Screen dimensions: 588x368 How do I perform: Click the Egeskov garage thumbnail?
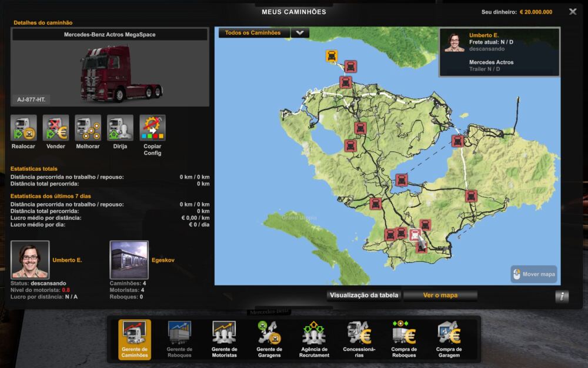tap(129, 260)
